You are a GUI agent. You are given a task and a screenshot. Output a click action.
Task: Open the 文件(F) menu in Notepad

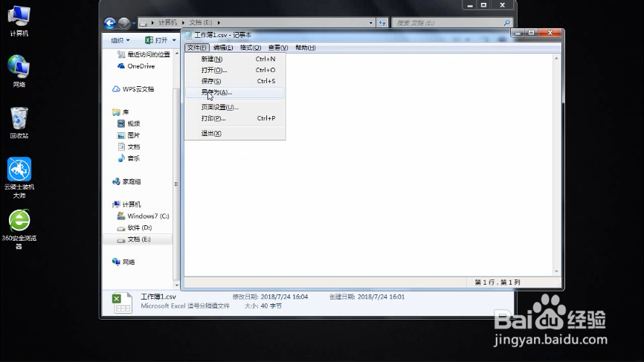pos(197,48)
